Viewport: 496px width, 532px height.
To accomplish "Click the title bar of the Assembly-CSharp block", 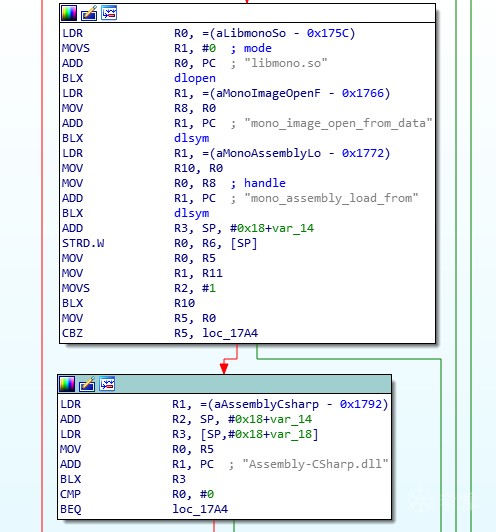I will [x=225, y=384].
